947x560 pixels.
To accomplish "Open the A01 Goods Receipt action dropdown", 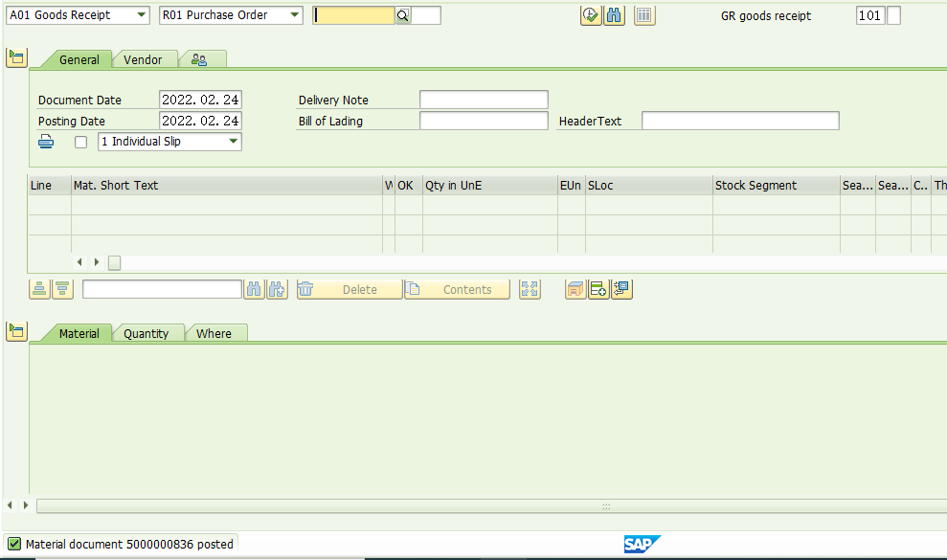I will tap(78, 15).
